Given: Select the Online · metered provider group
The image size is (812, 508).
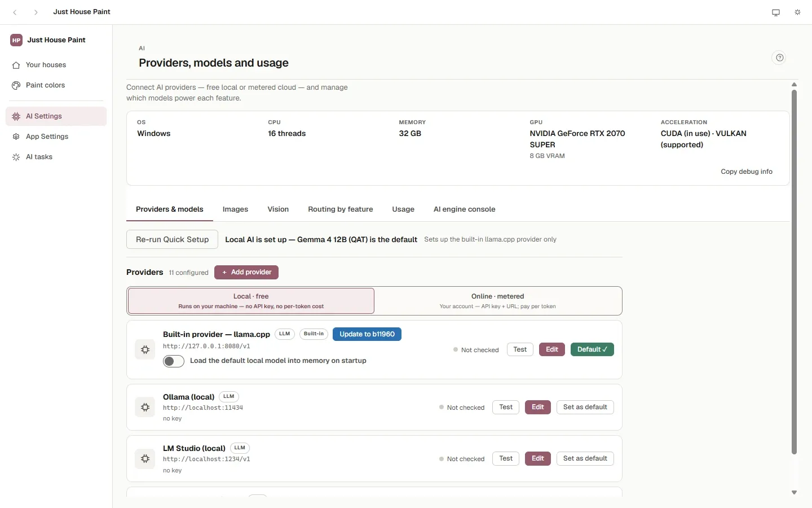Looking at the screenshot, I should [498, 301].
